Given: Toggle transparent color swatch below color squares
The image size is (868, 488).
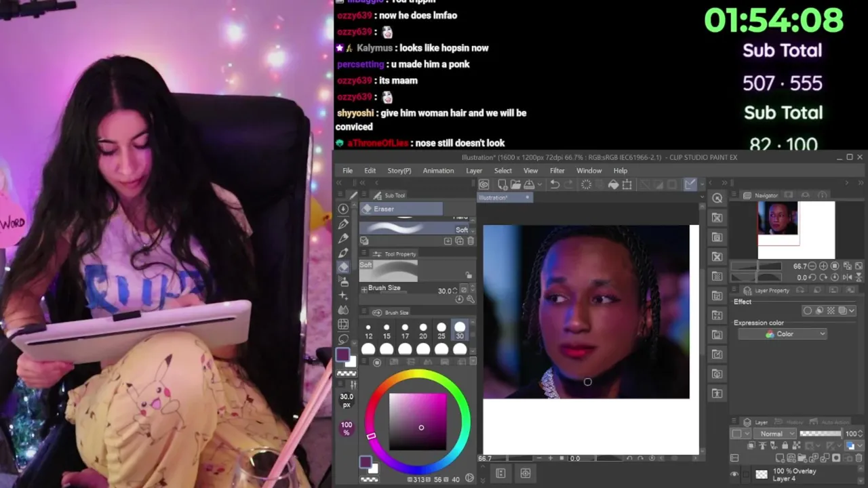Looking at the screenshot, I should point(347,373).
